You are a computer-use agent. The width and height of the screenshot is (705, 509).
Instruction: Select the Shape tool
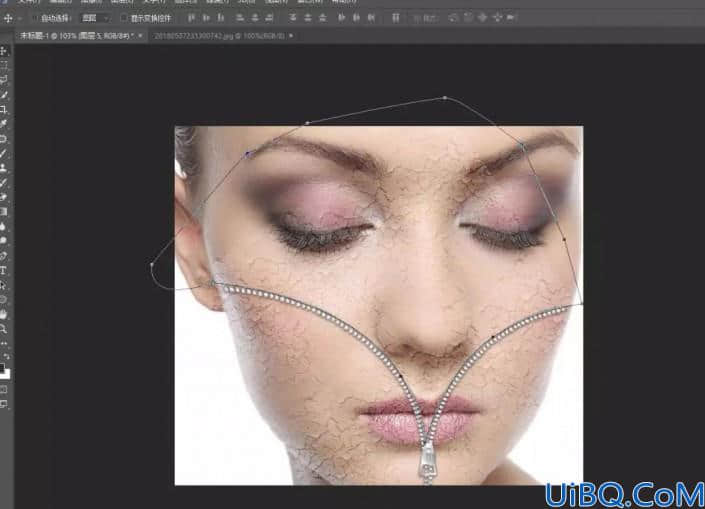point(4,299)
